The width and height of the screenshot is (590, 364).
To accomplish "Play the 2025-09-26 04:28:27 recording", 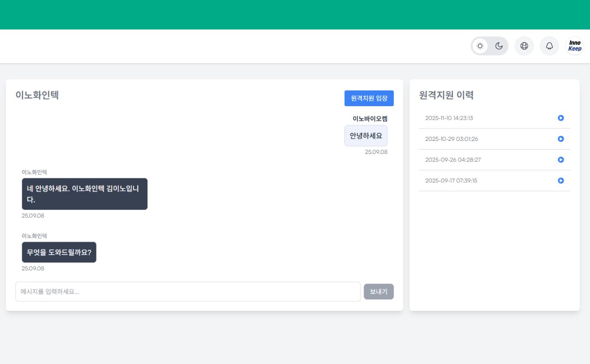I will pyautogui.click(x=561, y=159).
